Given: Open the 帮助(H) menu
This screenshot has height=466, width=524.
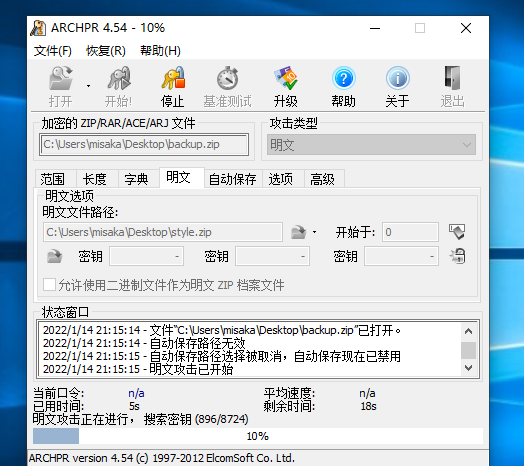Looking at the screenshot, I should pos(160,51).
